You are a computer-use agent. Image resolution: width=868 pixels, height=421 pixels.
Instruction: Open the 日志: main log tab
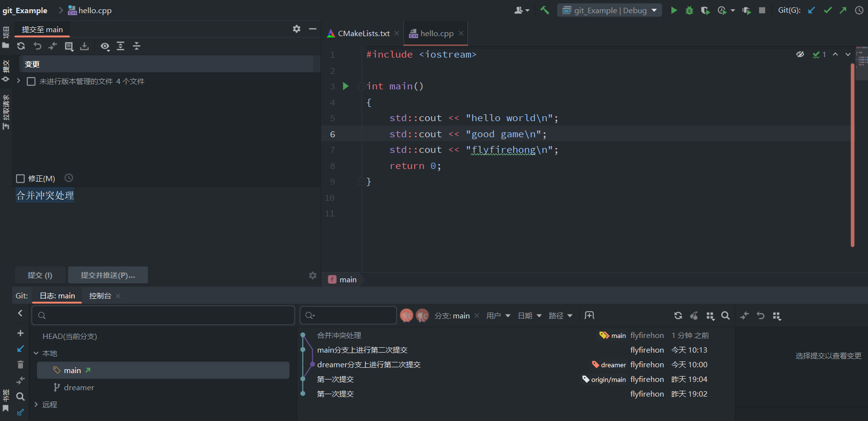pos(57,295)
